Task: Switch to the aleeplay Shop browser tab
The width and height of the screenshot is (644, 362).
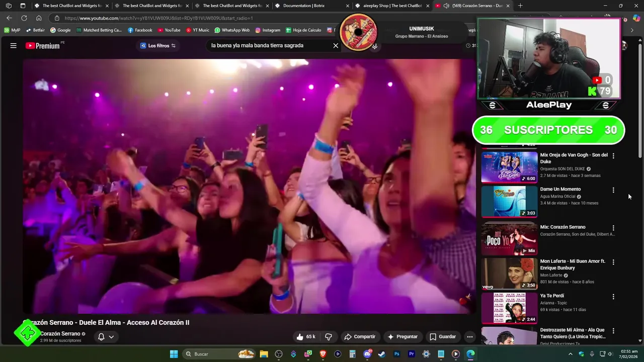Action: pyautogui.click(x=392, y=6)
